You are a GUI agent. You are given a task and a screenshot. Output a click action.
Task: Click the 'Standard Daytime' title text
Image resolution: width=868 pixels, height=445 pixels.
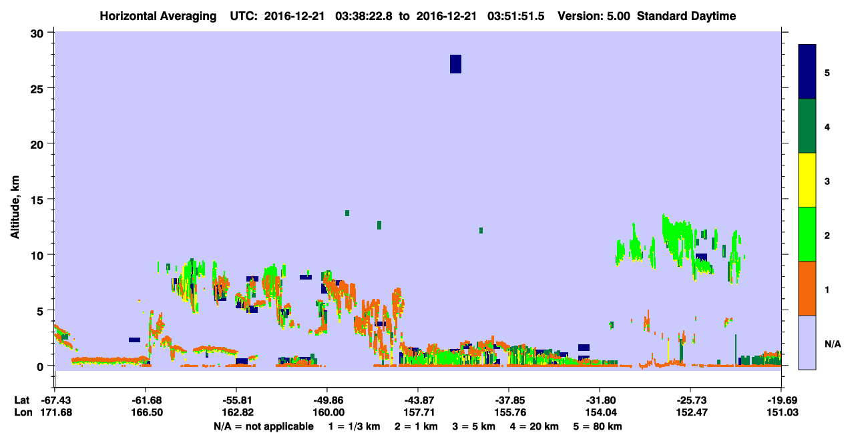point(686,16)
